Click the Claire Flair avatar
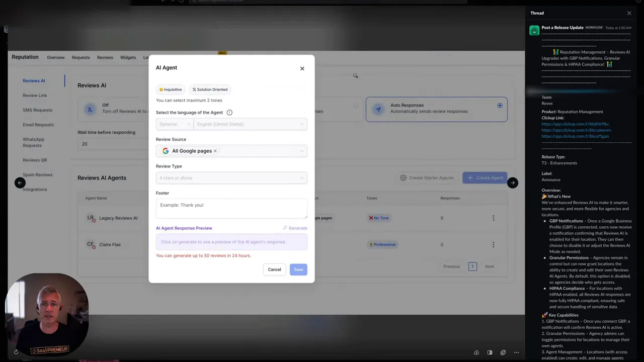644x362 pixels. [x=91, y=245]
